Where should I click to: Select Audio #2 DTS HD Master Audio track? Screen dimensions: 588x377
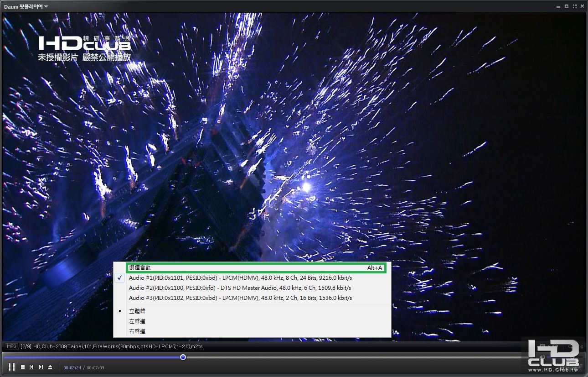(x=252, y=288)
